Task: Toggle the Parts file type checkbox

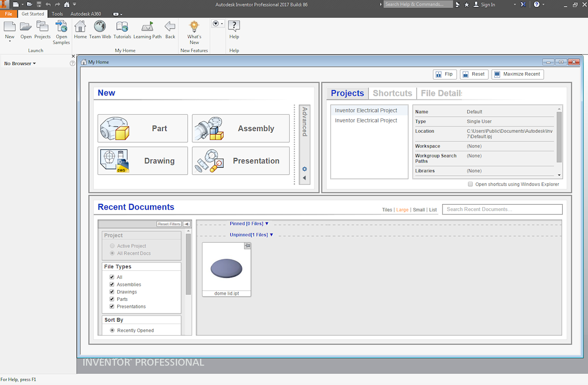Action: pyautogui.click(x=112, y=299)
